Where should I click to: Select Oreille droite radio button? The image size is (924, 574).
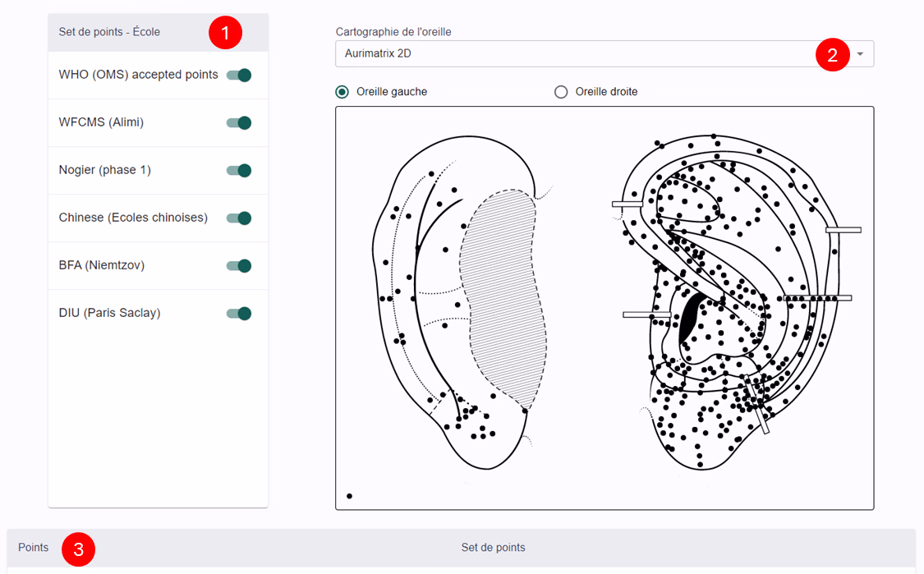561,92
